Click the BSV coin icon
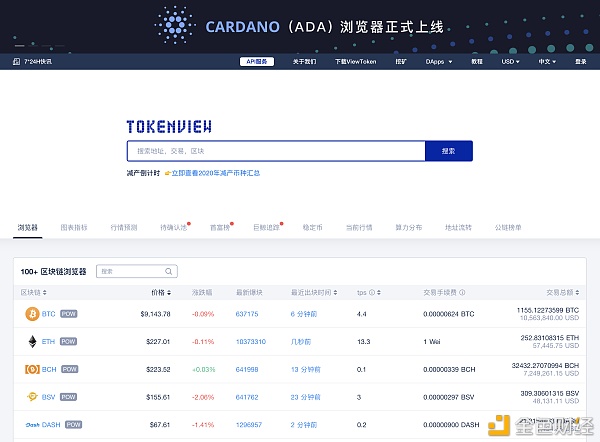600x442 pixels. click(x=33, y=397)
